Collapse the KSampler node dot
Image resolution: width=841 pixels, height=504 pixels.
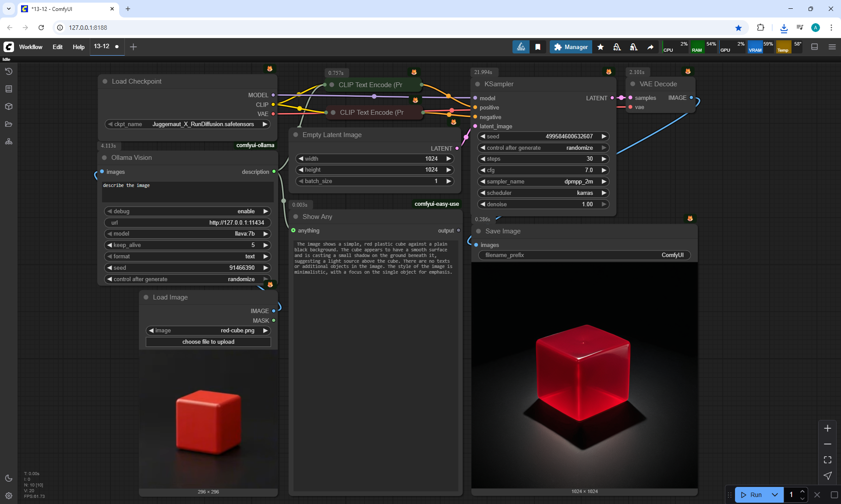[x=477, y=84]
